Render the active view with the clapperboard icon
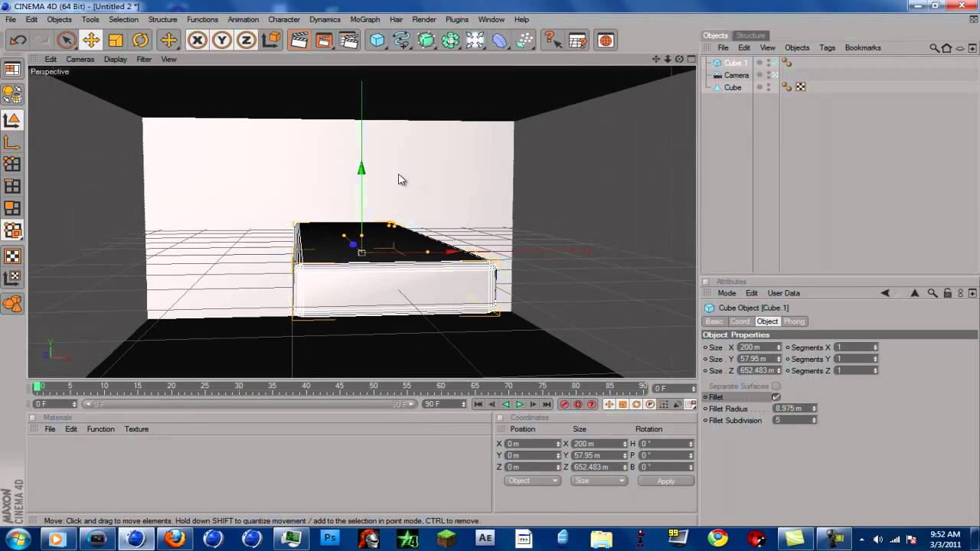The width and height of the screenshot is (980, 551). 299,41
